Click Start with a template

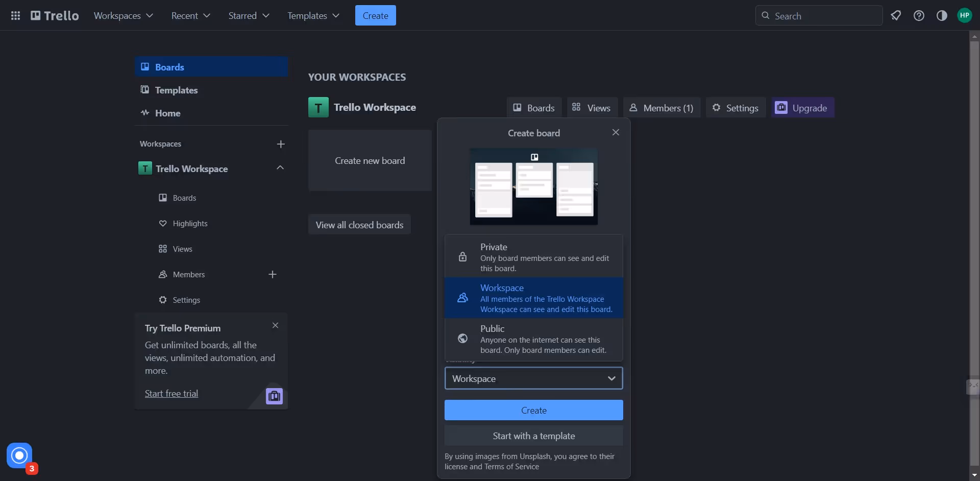[533, 436]
